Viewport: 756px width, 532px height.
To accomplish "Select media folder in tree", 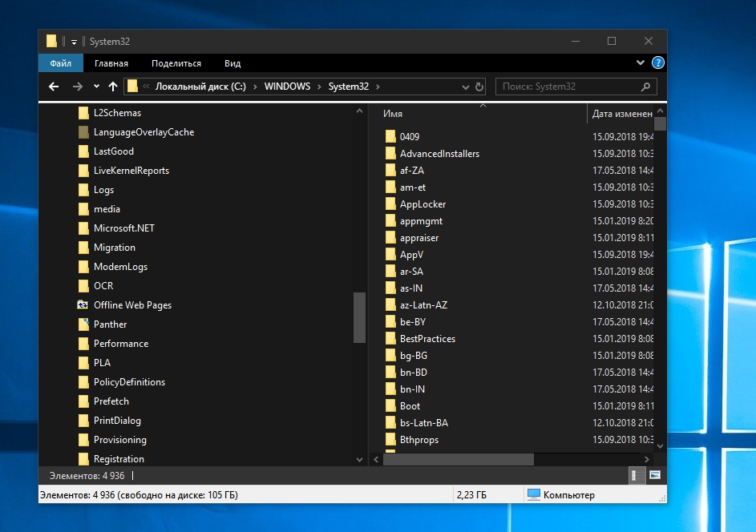I will 107,209.
